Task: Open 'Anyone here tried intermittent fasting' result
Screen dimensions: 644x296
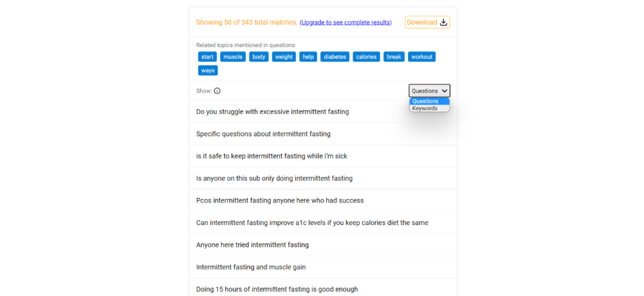Action: click(323, 245)
